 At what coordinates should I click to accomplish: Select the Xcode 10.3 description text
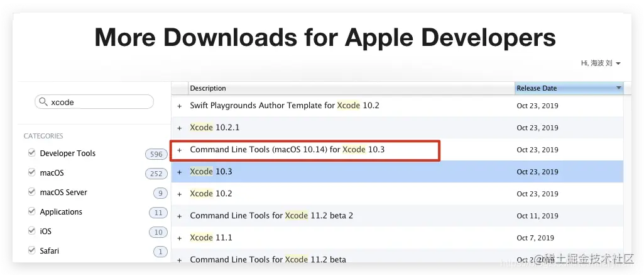click(x=210, y=171)
